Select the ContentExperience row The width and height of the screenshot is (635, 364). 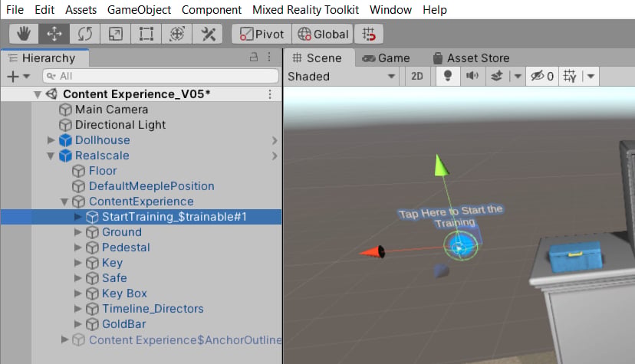[141, 202]
